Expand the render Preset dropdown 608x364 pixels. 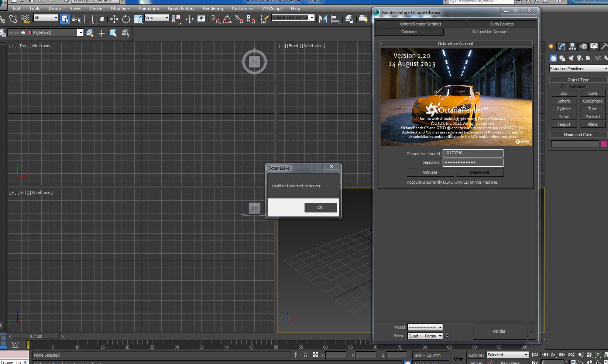coord(425,327)
